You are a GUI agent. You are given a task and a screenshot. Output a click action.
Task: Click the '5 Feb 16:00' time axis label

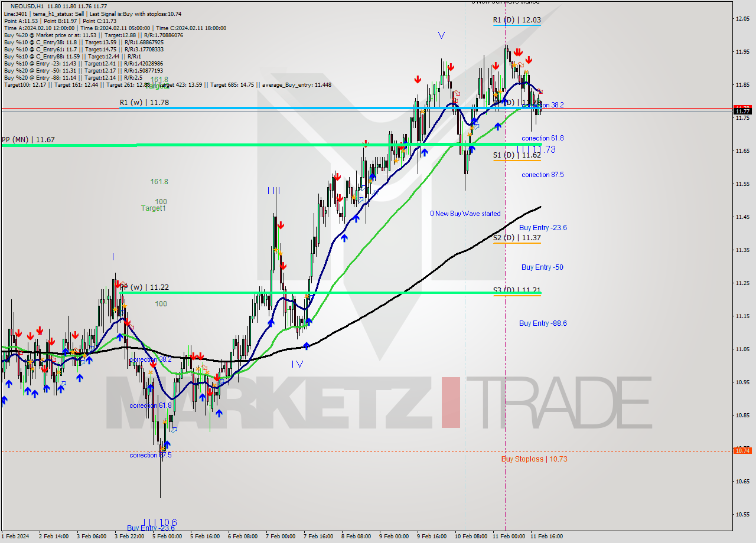pos(205,537)
